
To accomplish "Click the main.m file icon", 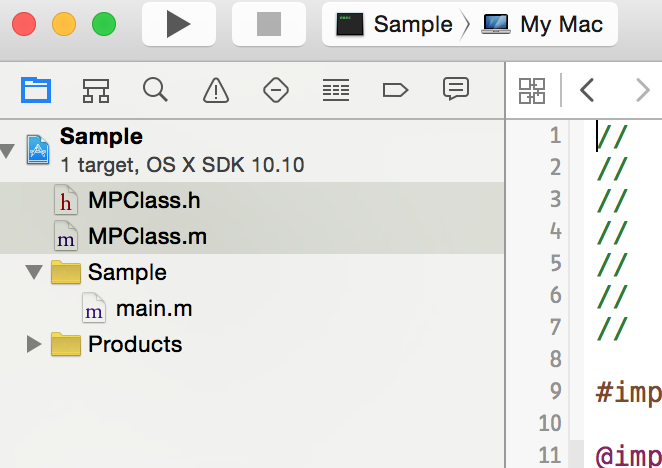I will pyautogui.click(x=94, y=308).
